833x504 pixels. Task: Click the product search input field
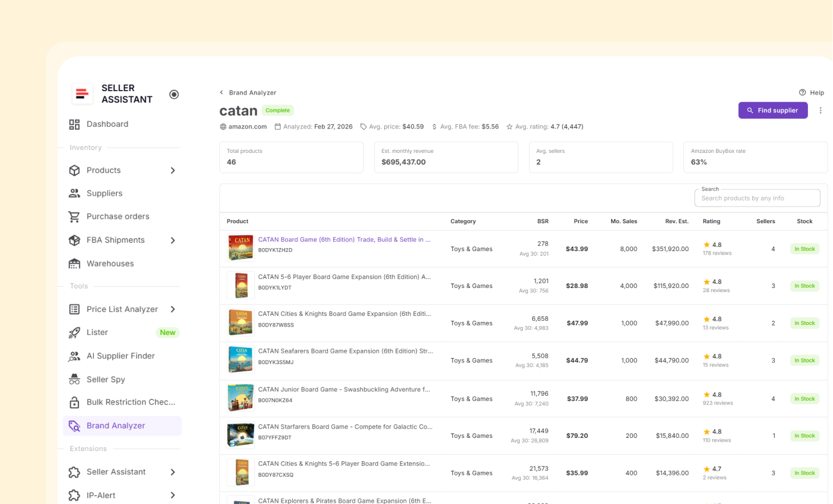(x=757, y=198)
